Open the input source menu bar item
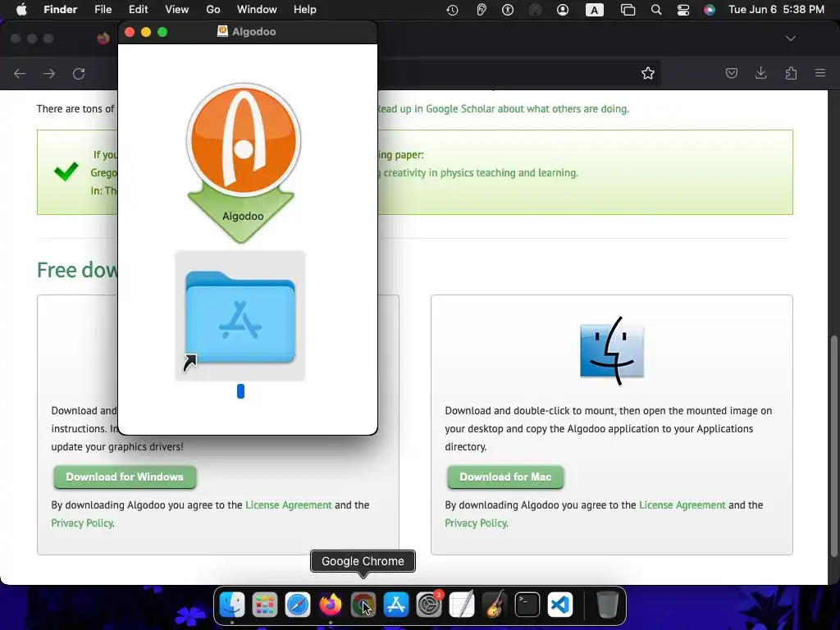This screenshot has width=840, height=630. [594, 10]
